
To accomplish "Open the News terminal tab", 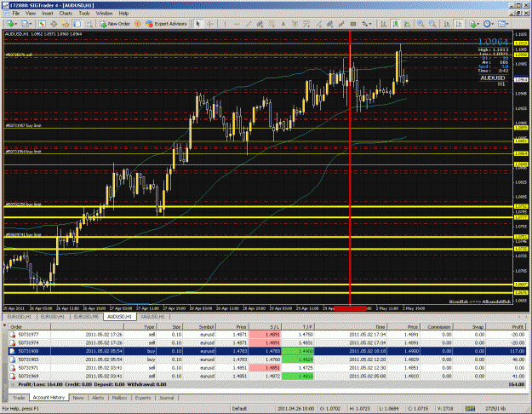I will click(x=78, y=398).
